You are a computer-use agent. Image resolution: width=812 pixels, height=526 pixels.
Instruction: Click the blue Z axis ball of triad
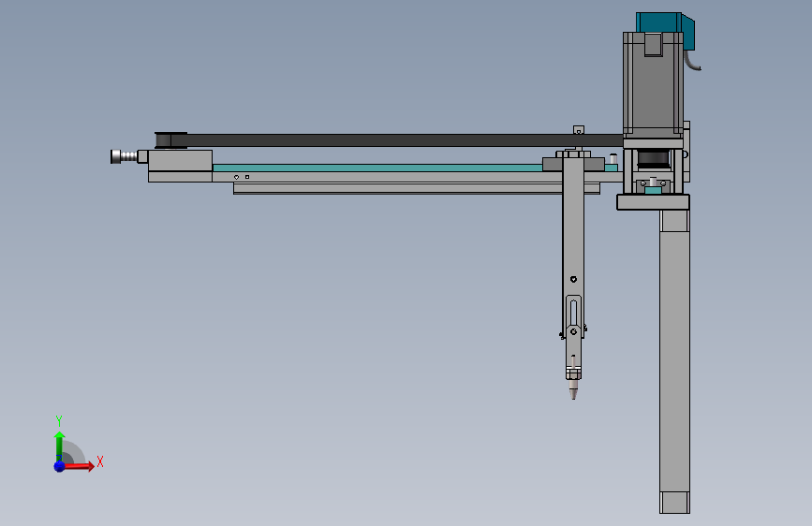click(59, 466)
